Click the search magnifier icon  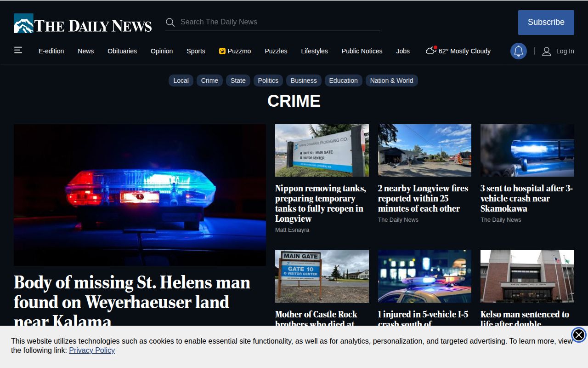tap(170, 22)
